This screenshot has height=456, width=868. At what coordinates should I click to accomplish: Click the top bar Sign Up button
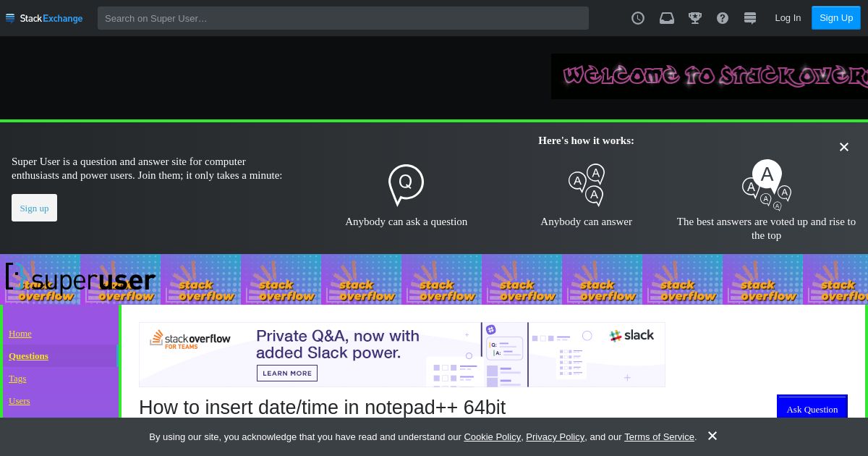[x=836, y=18]
